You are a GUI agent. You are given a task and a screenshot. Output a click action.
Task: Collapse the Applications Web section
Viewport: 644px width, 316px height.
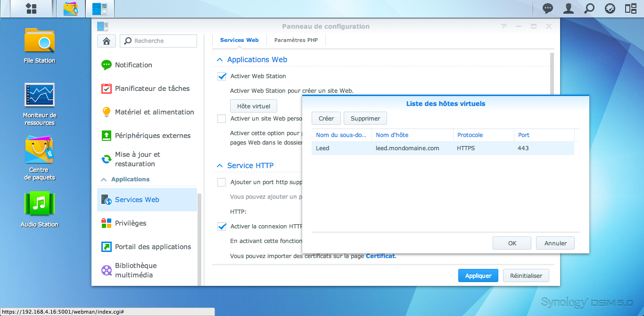[x=220, y=60]
